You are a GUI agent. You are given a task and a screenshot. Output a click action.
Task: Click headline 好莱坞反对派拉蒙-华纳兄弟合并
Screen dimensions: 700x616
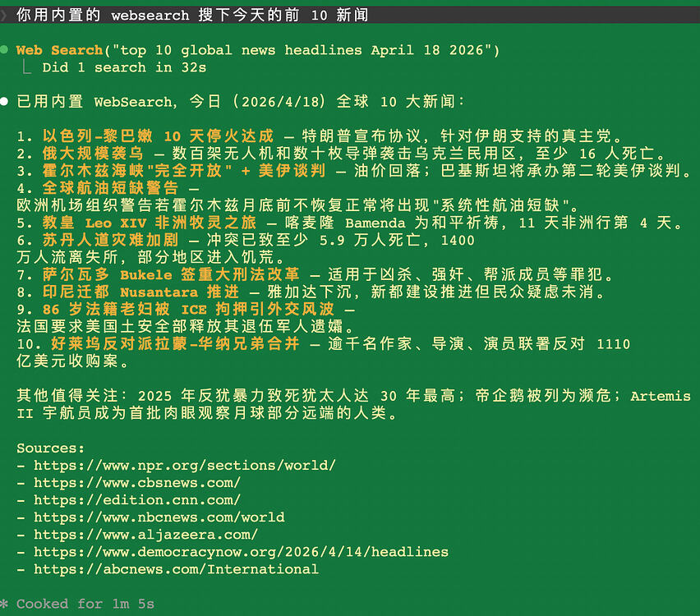click(175, 343)
